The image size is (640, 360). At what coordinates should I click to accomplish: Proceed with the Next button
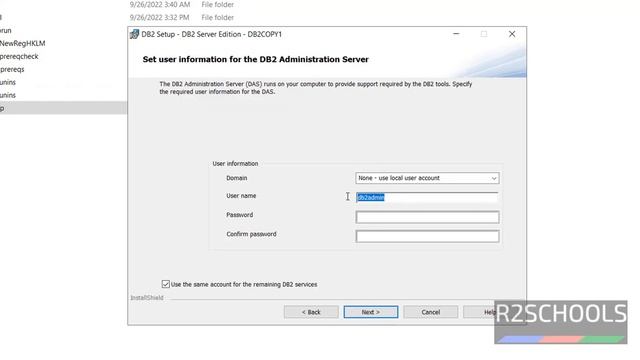pos(371,312)
